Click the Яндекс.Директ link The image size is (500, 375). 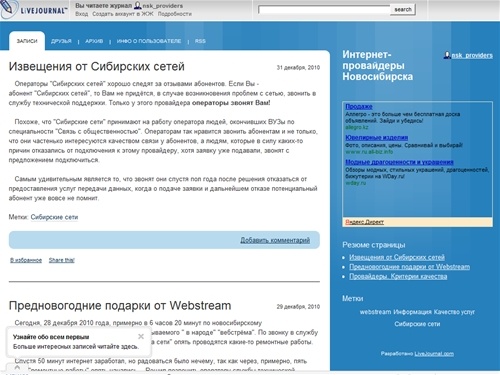(364, 222)
